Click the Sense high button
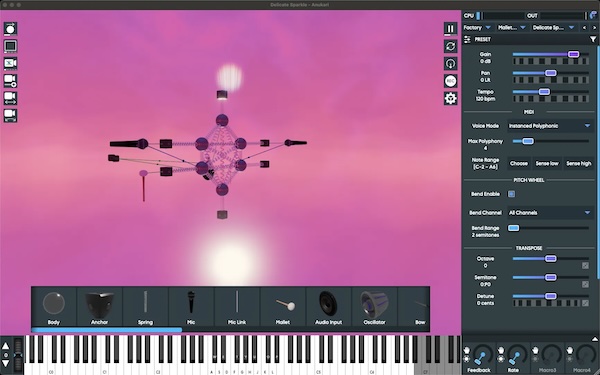Image resolution: width=600 pixels, height=375 pixels. [x=579, y=163]
